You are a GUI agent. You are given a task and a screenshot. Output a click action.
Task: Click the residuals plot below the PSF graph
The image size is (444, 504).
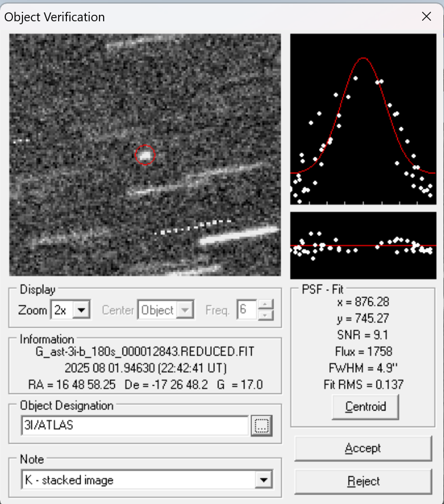tap(363, 245)
